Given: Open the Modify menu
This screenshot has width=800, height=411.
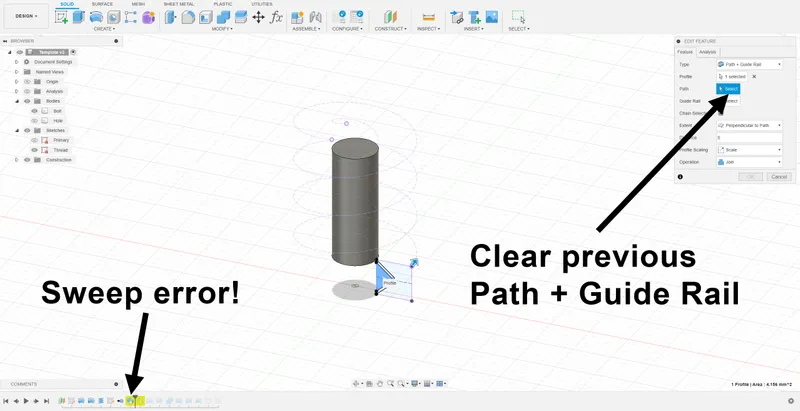Looking at the screenshot, I should pos(222,29).
